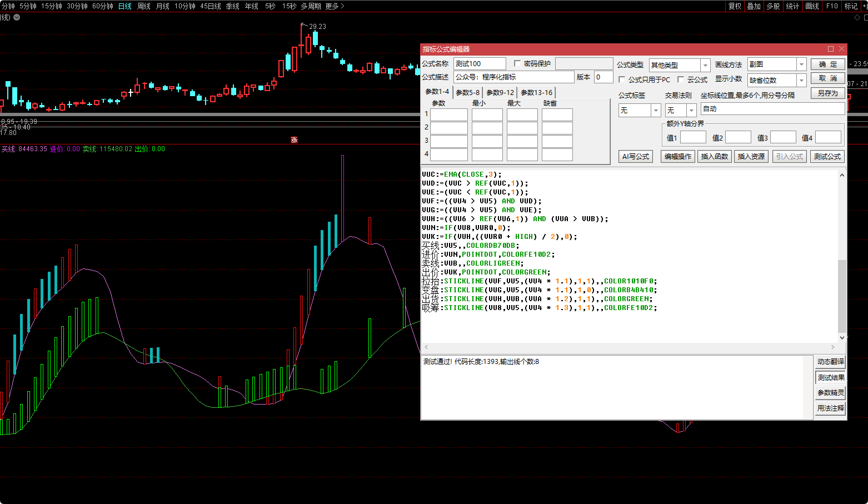Enable the 密码保护 checkbox
Viewport: 868px width, 504px height.
[x=517, y=63]
